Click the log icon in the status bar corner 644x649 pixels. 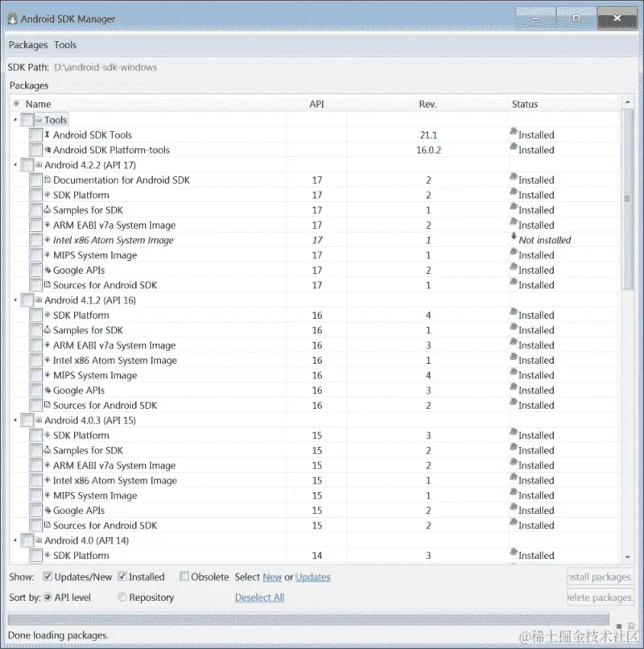pyautogui.click(x=631, y=626)
